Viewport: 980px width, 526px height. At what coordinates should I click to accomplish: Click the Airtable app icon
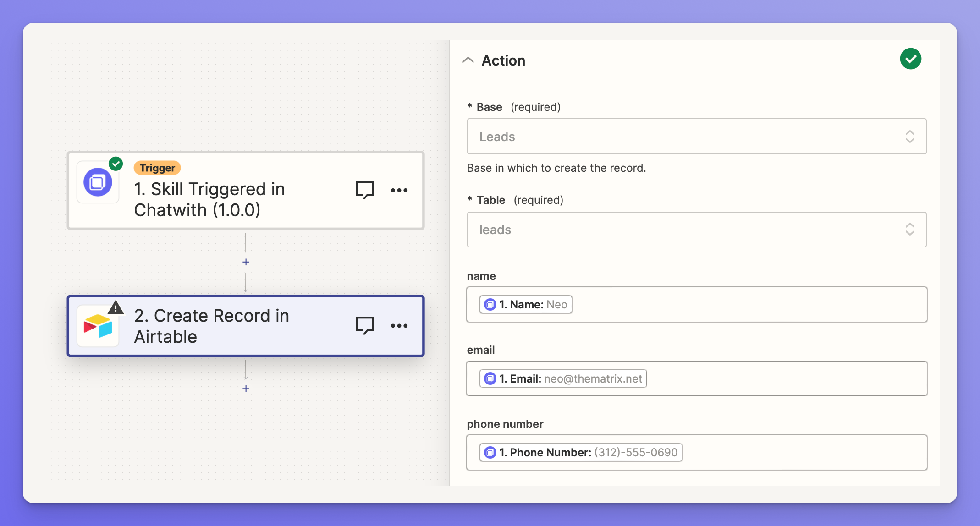(x=98, y=326)
